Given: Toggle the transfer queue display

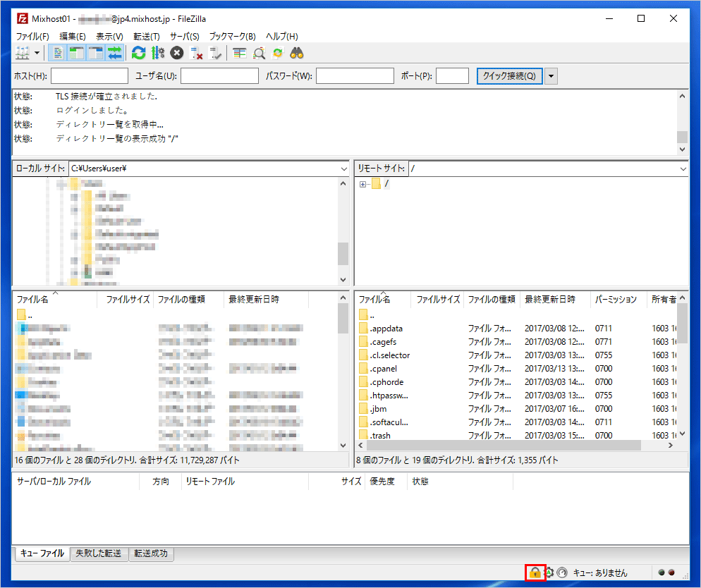Looking at the screenshot, I should click(115, 53).
